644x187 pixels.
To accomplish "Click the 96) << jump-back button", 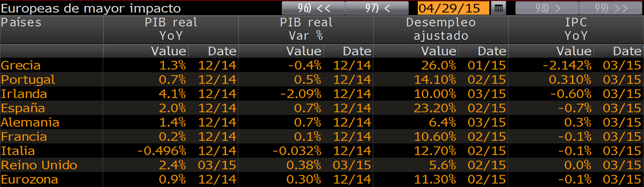I will [313, 8].
